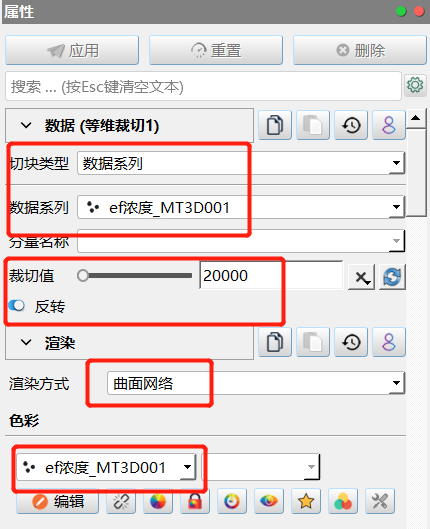Click the user icon in the 渲染 header
Image resolution: width=430 pixels, height=529 pixels.
click(x=389, y=342)
